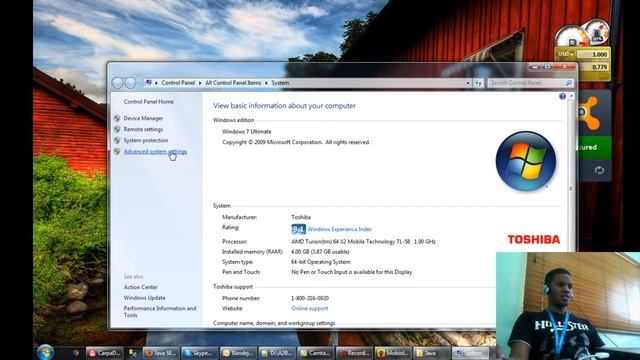This screenshot has width=640, height=360.
Task: Click the text '64-bit Operating System'
Action: [x=320, y=262]
